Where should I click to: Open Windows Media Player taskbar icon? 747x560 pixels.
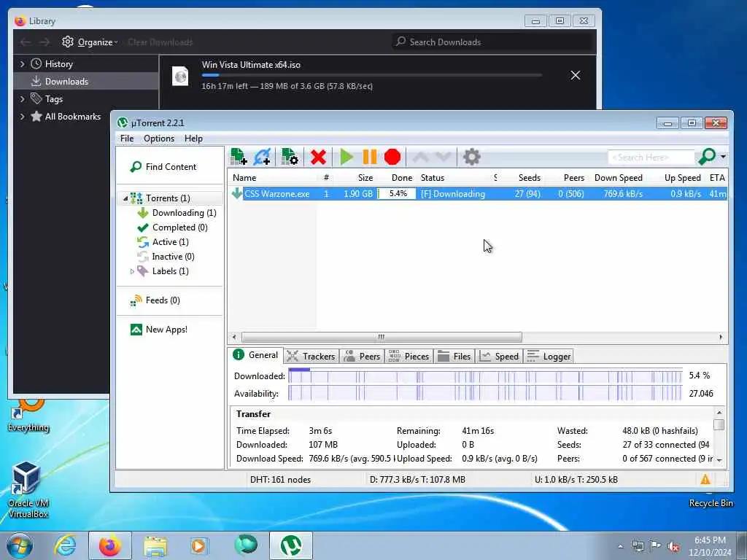[198, 545]
